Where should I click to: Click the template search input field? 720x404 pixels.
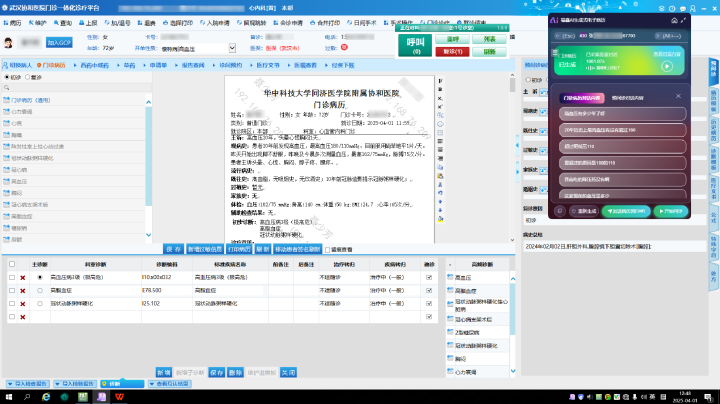point(76,88)
